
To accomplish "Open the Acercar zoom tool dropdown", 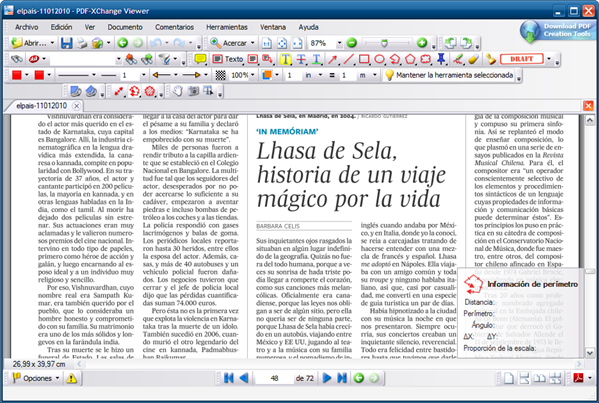I will click(x=253, y=43).
